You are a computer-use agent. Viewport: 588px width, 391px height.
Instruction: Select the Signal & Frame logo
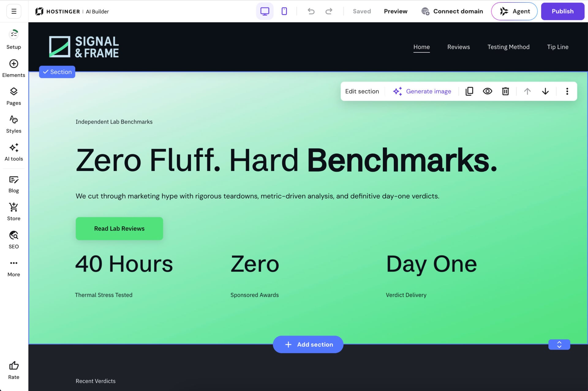pyautogui.click(x=84, y=47)
